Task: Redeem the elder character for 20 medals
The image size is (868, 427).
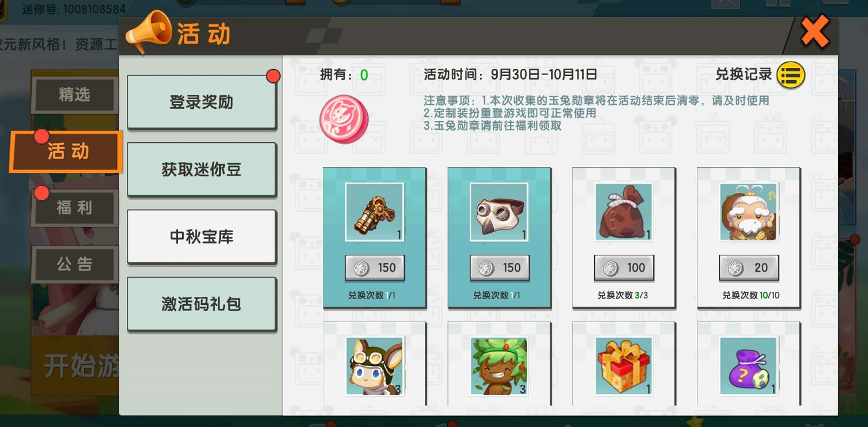Action: coord(749,267)
